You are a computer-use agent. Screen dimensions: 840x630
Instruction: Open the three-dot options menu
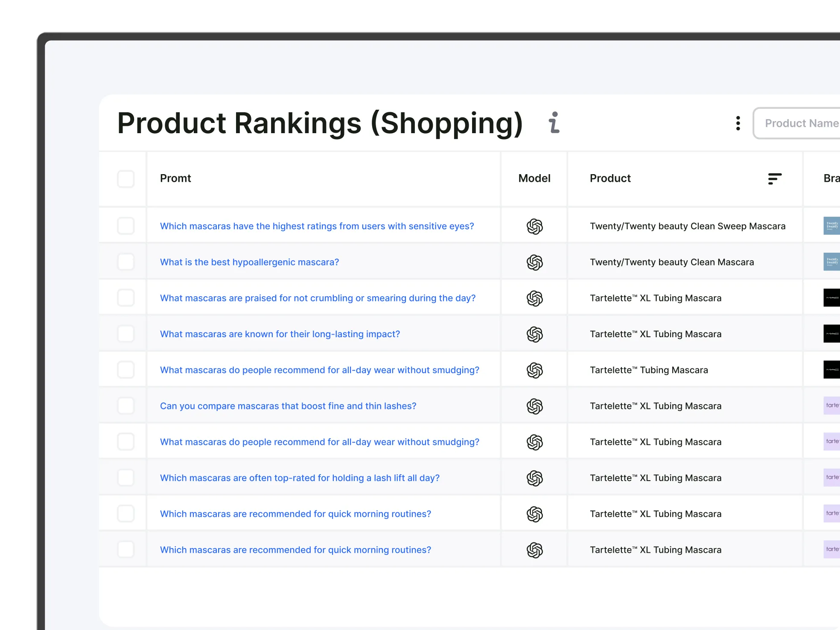click(738, 123)
